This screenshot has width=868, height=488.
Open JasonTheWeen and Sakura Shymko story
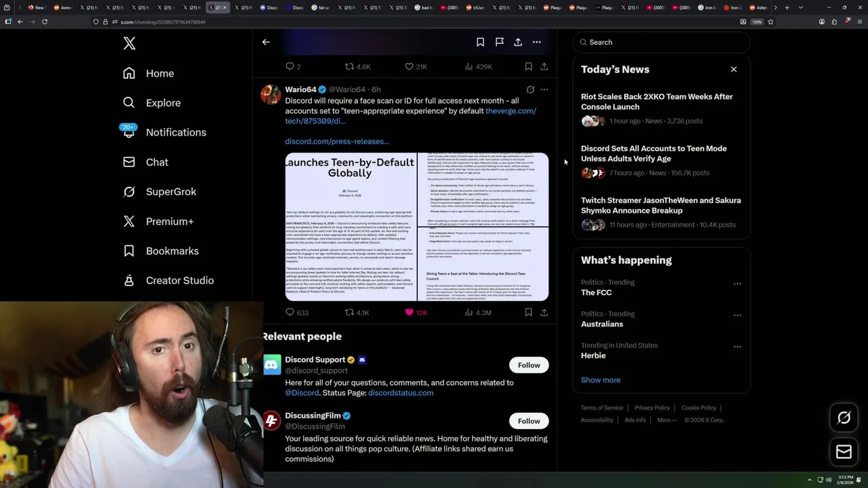(661, 212)
